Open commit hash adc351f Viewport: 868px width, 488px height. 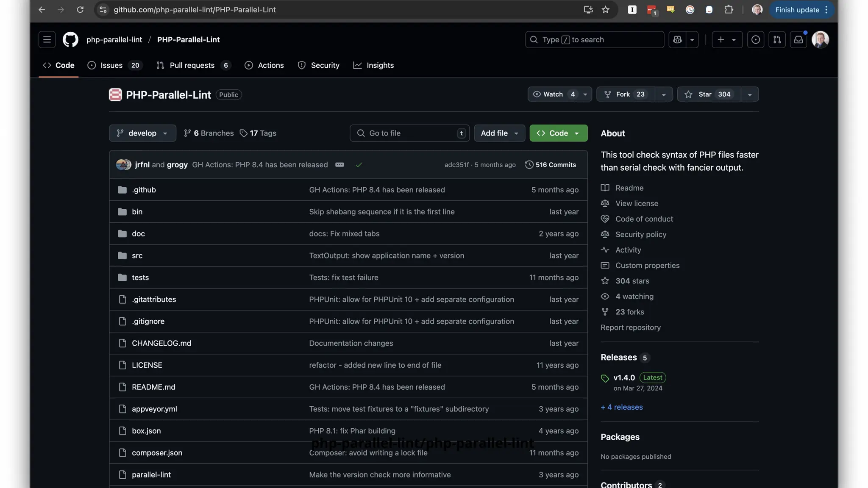point(456,165)
